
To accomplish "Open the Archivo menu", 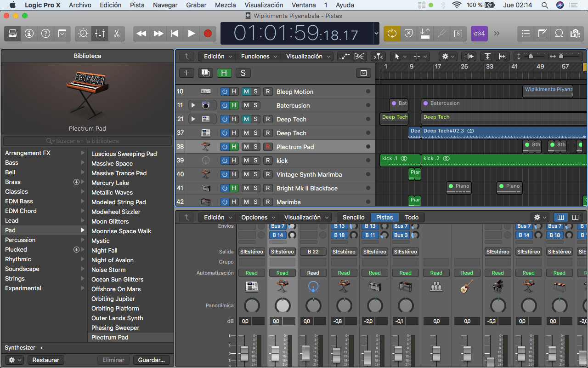I will [80, 5].
